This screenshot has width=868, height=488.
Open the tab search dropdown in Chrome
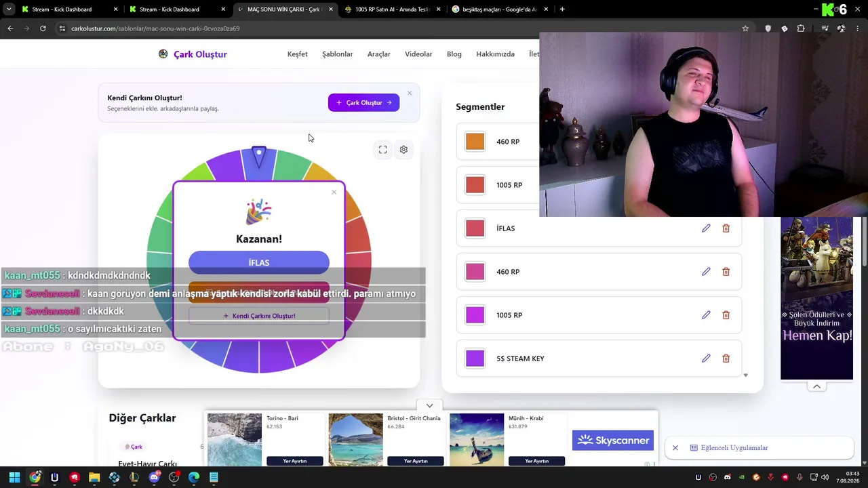click(9, 9)
